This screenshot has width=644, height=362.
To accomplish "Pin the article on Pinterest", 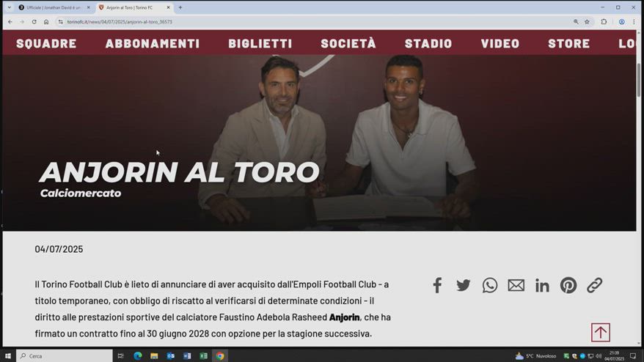I will pyautogui.click(x=568, y=285).
